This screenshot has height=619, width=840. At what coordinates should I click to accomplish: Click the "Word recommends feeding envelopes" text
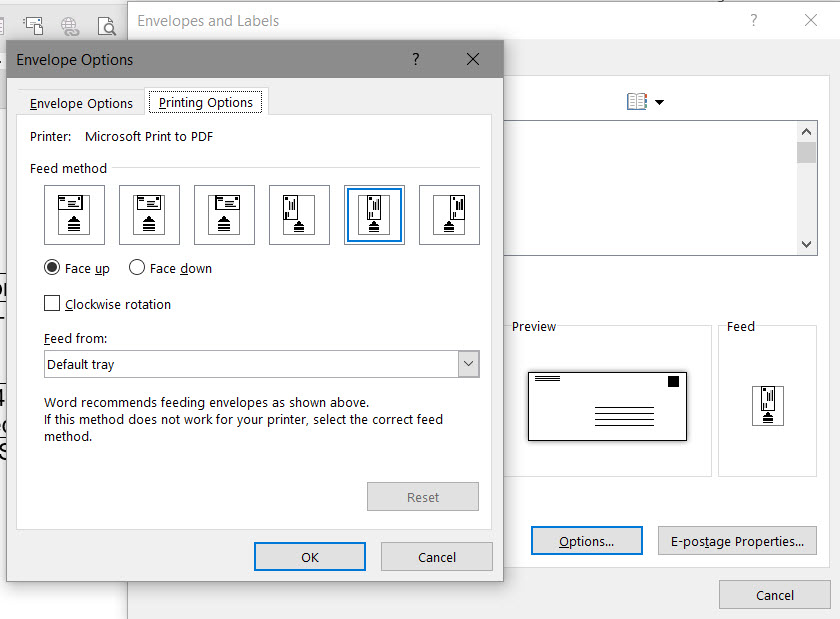(x=206, y=402)
